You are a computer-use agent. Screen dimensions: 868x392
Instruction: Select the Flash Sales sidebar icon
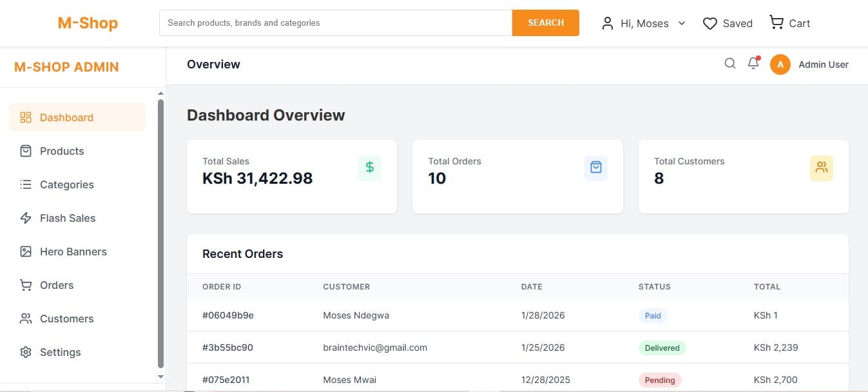[26, 218]
